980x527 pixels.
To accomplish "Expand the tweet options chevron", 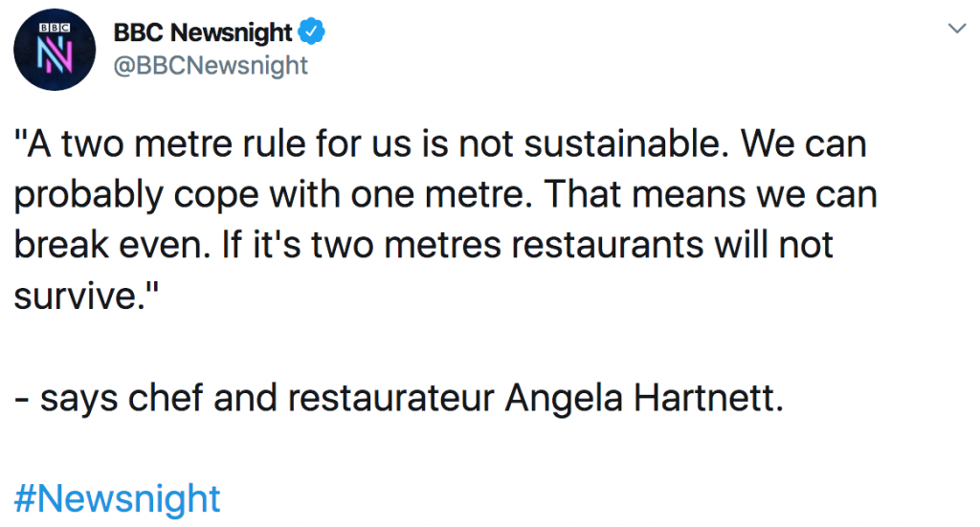I will click(957, 28).
